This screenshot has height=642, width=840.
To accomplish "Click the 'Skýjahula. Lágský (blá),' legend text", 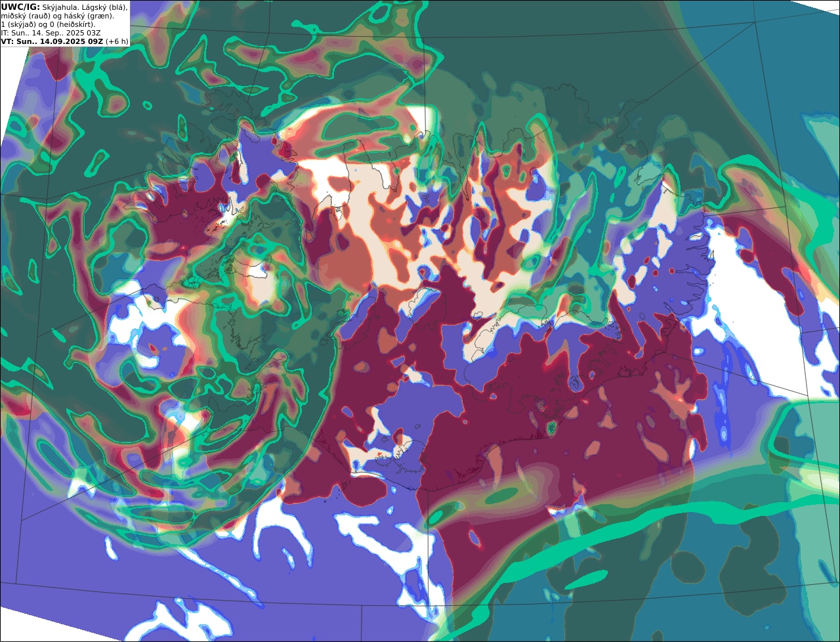I will pos(85,7).
